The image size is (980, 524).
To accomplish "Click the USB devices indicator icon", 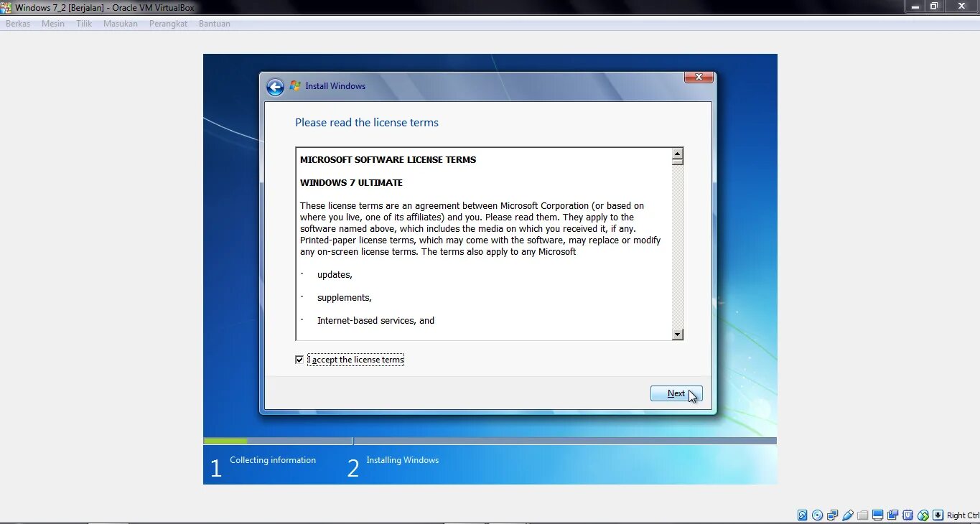I will [x=848, y=515].
